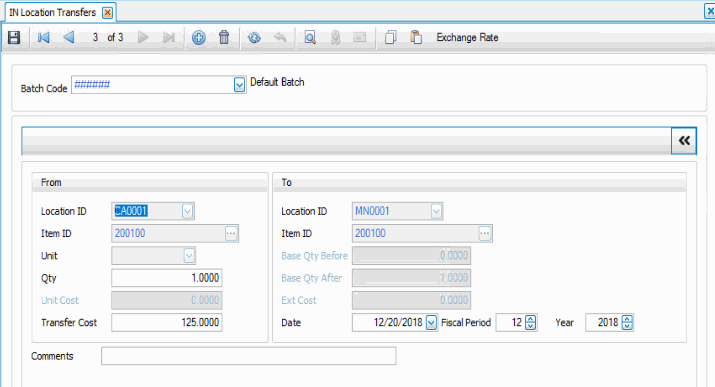Click the Default Batch label
Screen dimensions: 715x387
pyautogui.click(x=277, y=82)
